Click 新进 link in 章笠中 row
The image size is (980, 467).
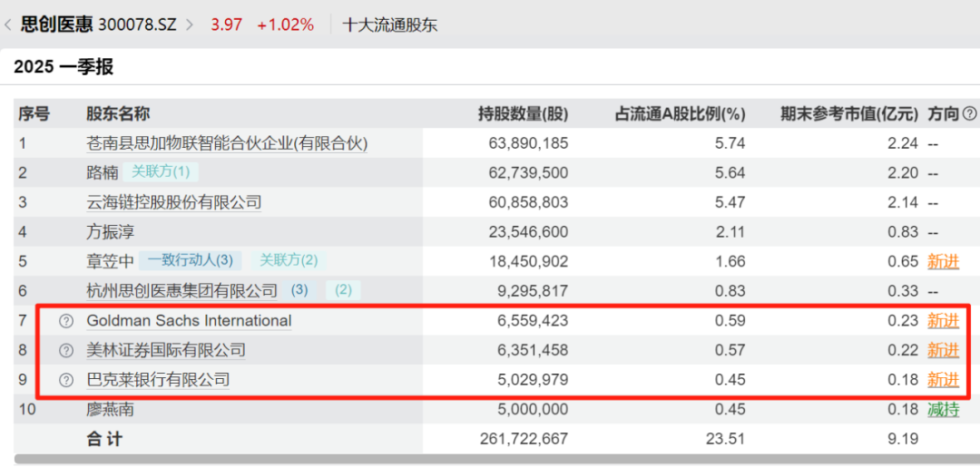[x=943, y=262]
